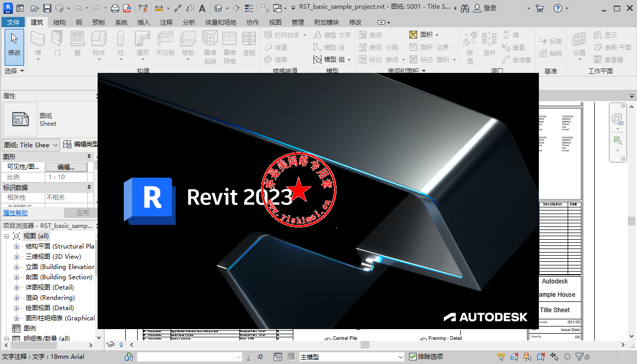This screenshot has width=637, height=364.
Task: Collapse the 图形 properties group
Action: (x=89, y=157)
